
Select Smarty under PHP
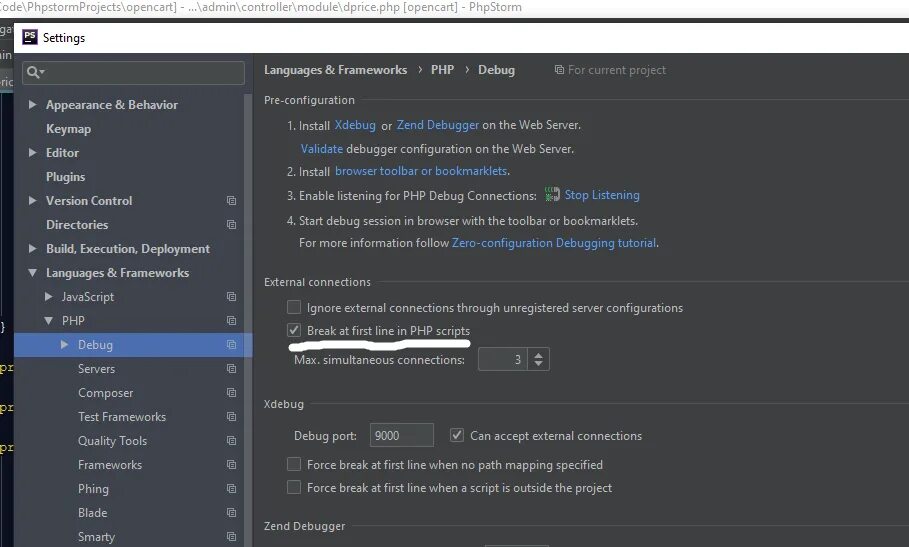tap(96, 537)
